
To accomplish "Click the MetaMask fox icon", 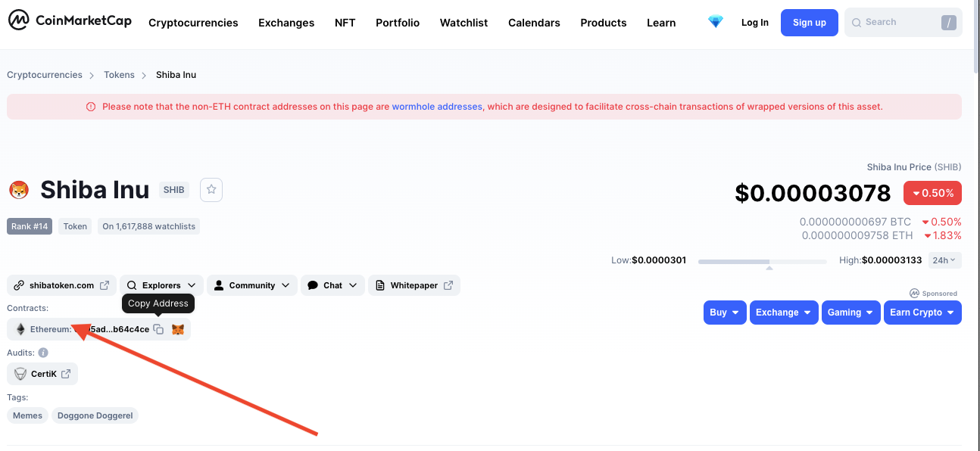I will coord(178,329).
